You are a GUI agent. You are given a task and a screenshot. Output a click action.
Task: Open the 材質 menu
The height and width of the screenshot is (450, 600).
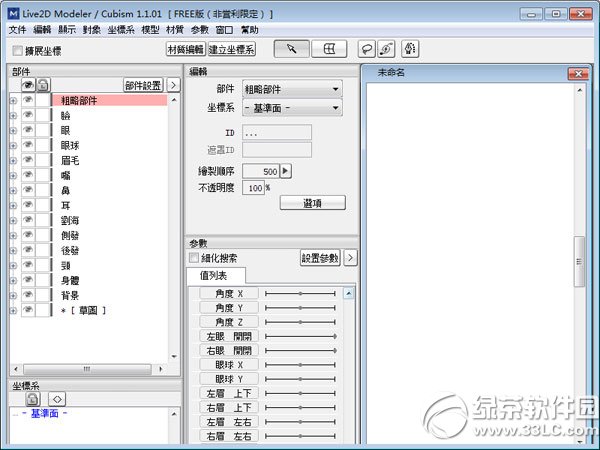(x=175, y=30)
